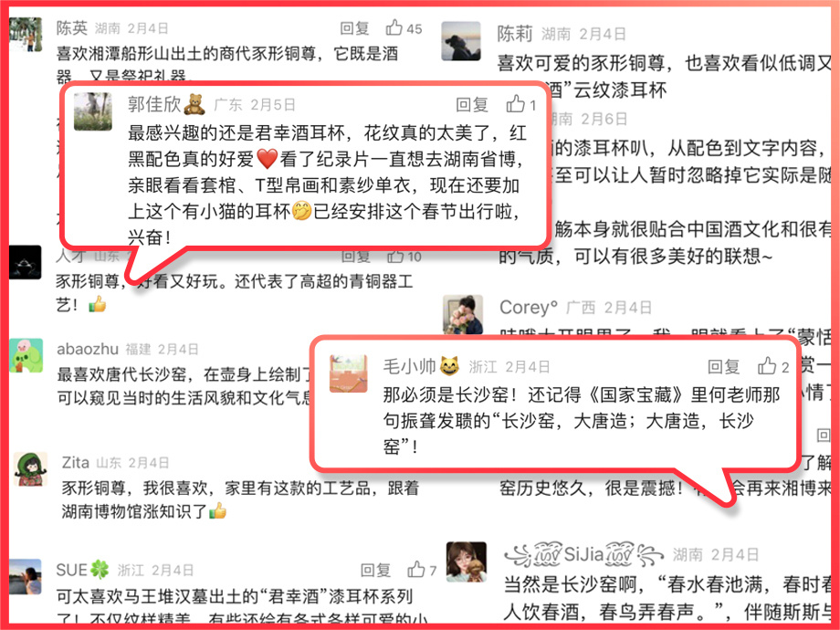Viewport: 840px width, 630px height.
Task: Reply to 陈英's comment
Action: (354, 28)
